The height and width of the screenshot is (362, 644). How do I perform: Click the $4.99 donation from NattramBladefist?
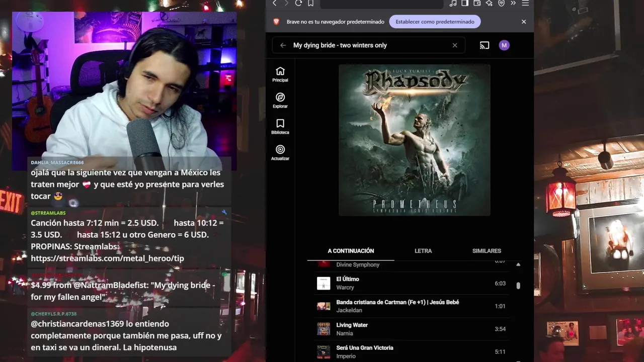click(x=123, y=291)
